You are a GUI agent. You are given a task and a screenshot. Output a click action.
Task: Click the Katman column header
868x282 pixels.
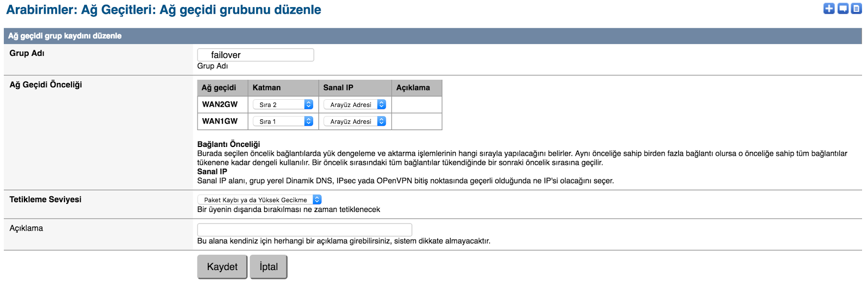pyautogui.click(x=267, y=87)
